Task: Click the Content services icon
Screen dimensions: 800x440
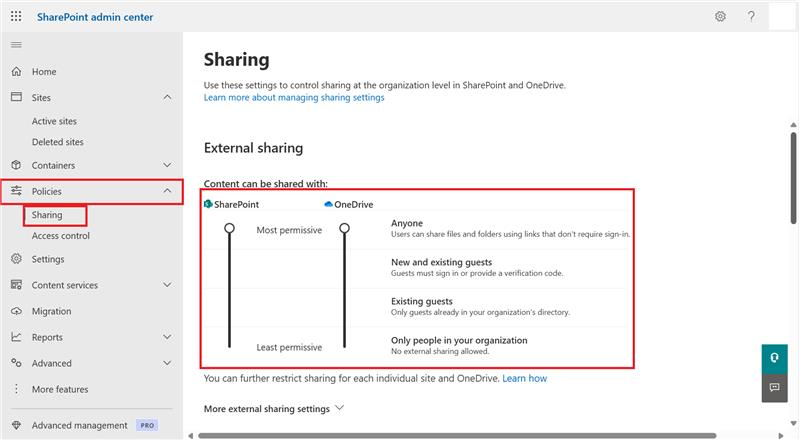Action: coord(16,285)
